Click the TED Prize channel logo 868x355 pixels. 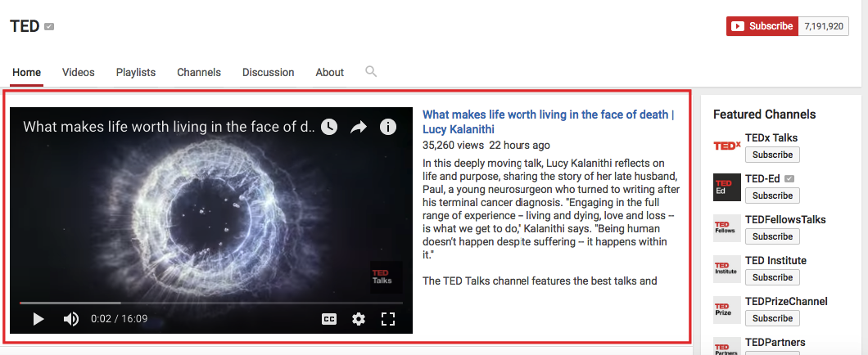click(727, 310)
